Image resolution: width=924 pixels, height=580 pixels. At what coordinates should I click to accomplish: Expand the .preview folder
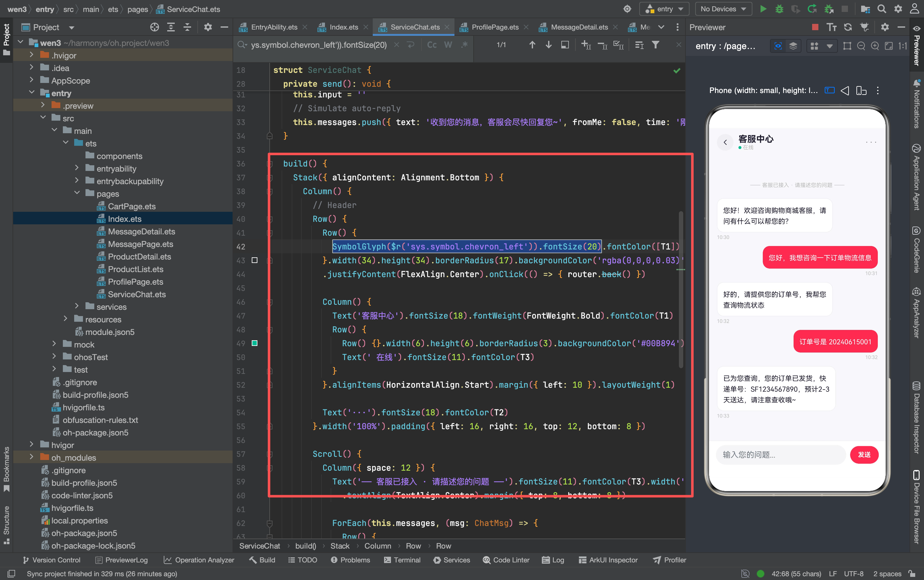coord(43,105)
